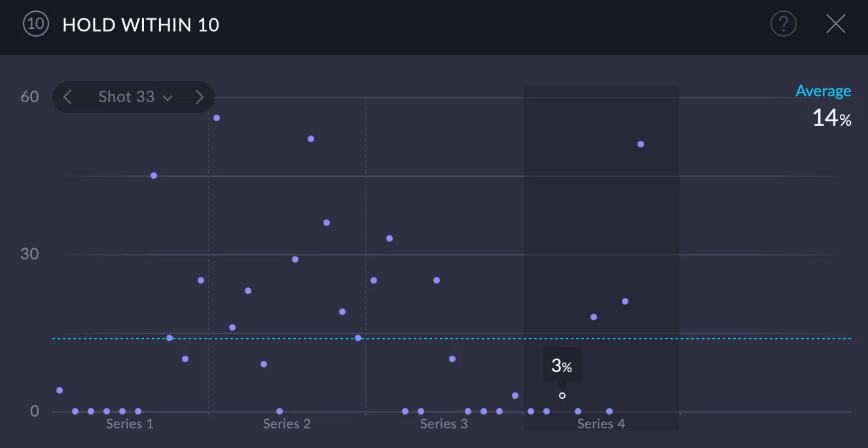Click the left arrow to view previous shot

coord(67,96)
